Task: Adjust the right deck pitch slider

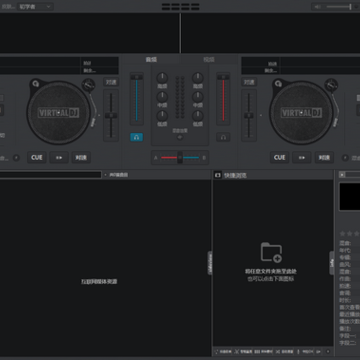Action: click(249, 115)
